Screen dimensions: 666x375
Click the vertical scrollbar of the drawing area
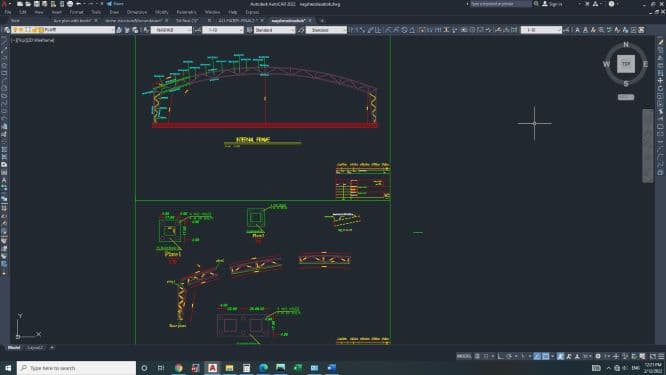647,146
